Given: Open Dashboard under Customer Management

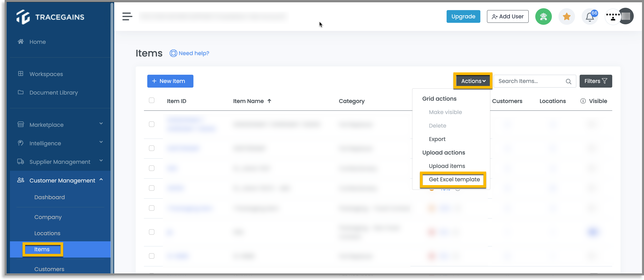Looking at the screenshot, I should click(49, 197).
